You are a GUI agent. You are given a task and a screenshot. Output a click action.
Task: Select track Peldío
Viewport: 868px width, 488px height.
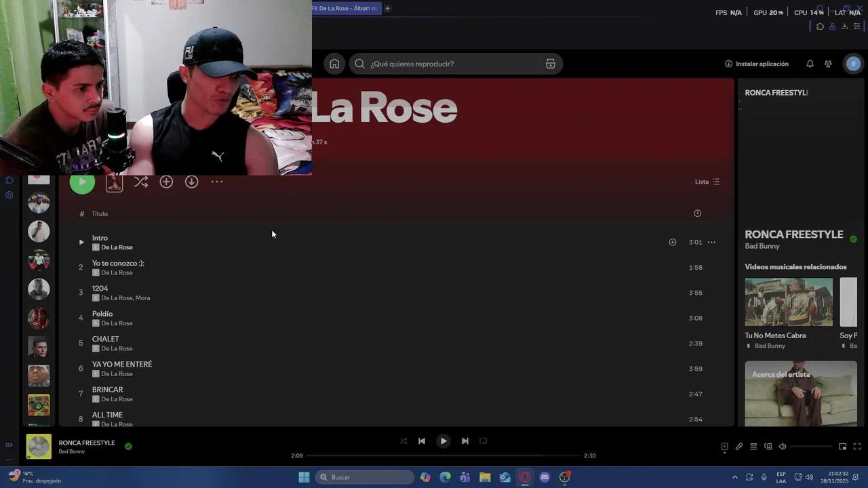[x=102, y=314]
